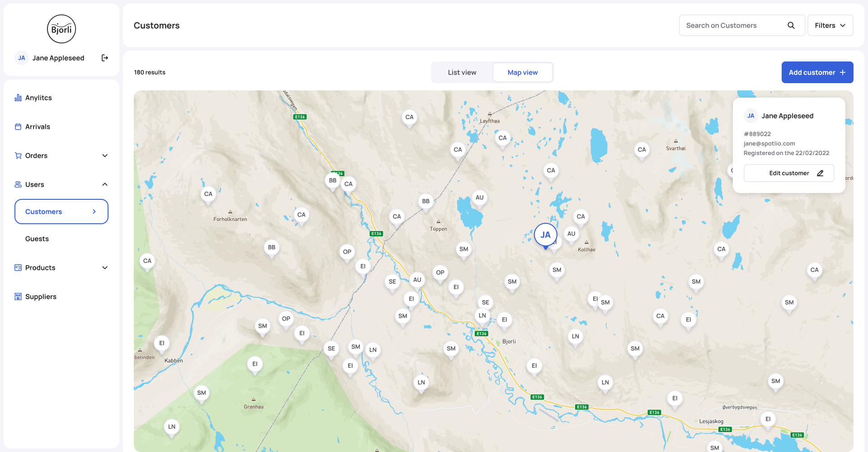Click the search magnifier icon
This screenshot has height=452, width=868.
(791, 25)
